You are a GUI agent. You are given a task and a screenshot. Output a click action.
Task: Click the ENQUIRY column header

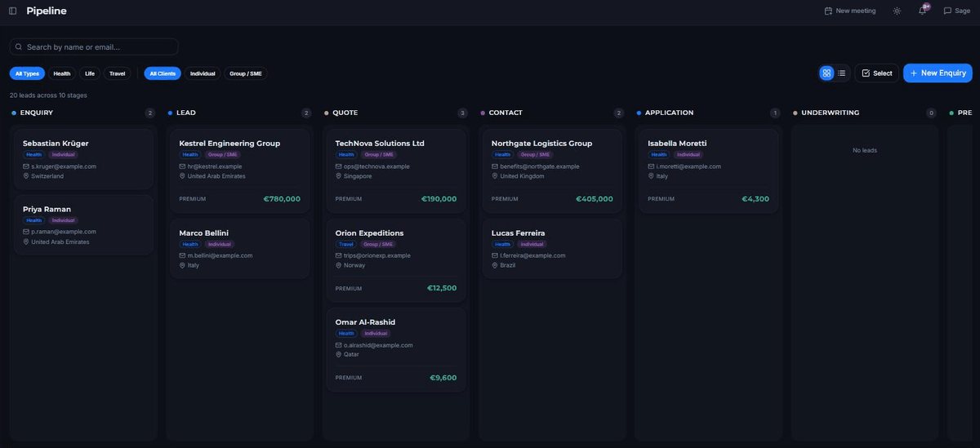(x=37, y=113)
